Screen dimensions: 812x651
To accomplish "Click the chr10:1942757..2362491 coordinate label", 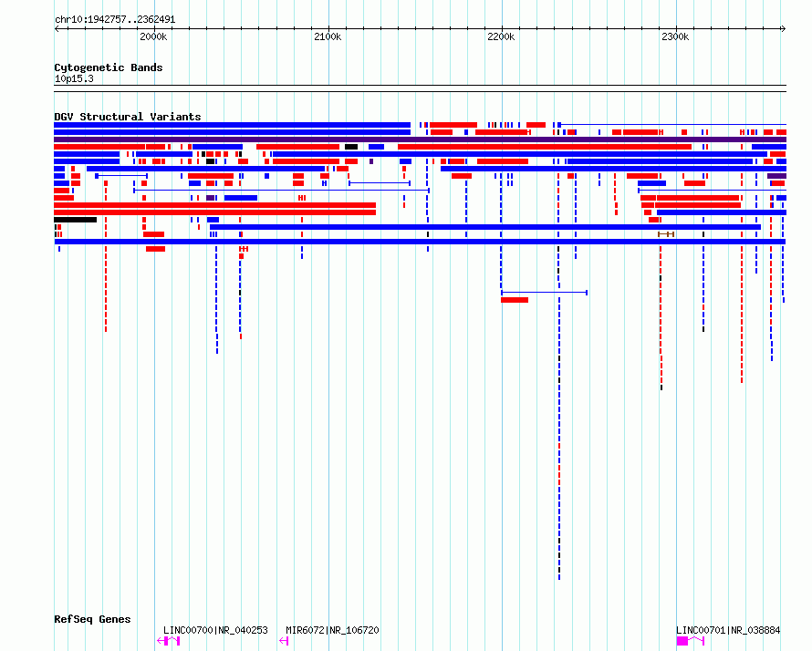I will [115, 20].
